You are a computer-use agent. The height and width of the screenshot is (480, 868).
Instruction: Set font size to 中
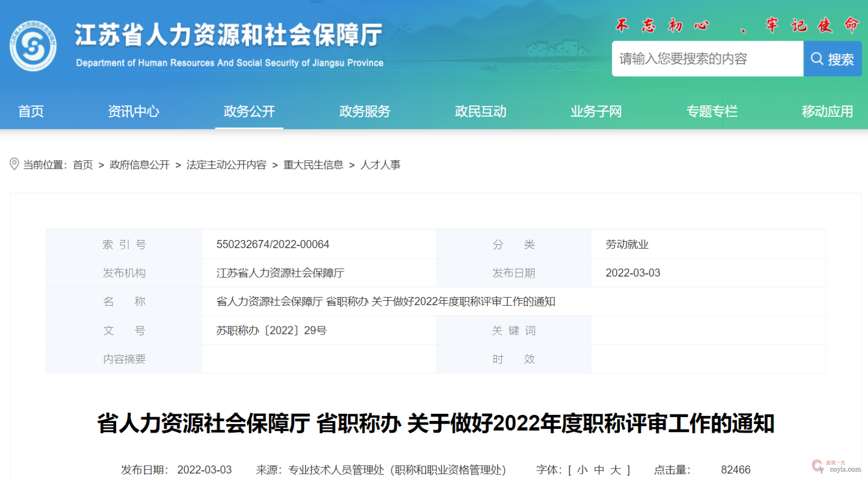tap(599, 470)
